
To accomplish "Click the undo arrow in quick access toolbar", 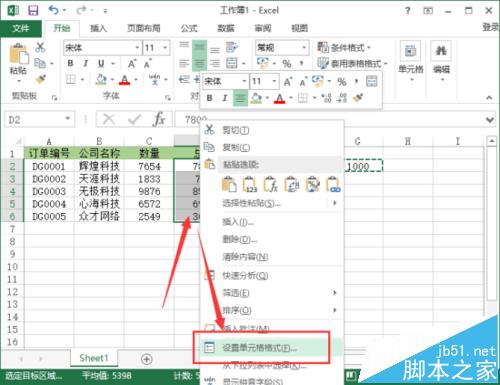I will 53,10.
